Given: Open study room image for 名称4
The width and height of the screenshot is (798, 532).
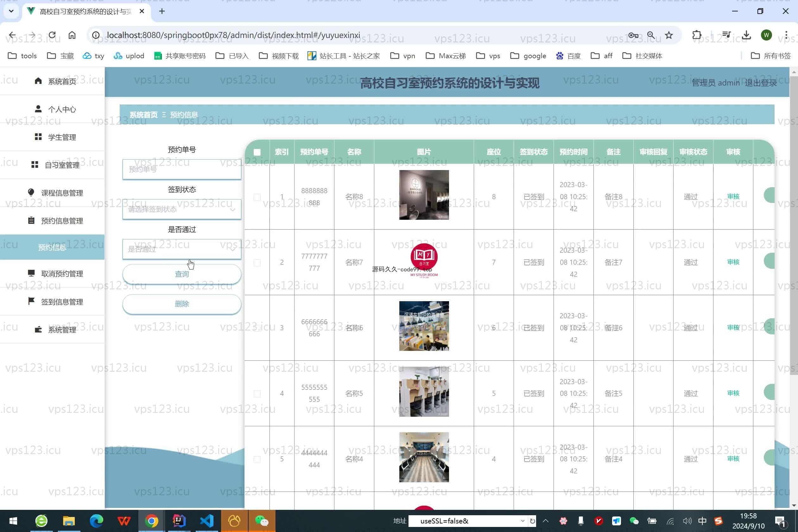Looking at the screenshot, I should coord(424,457).
